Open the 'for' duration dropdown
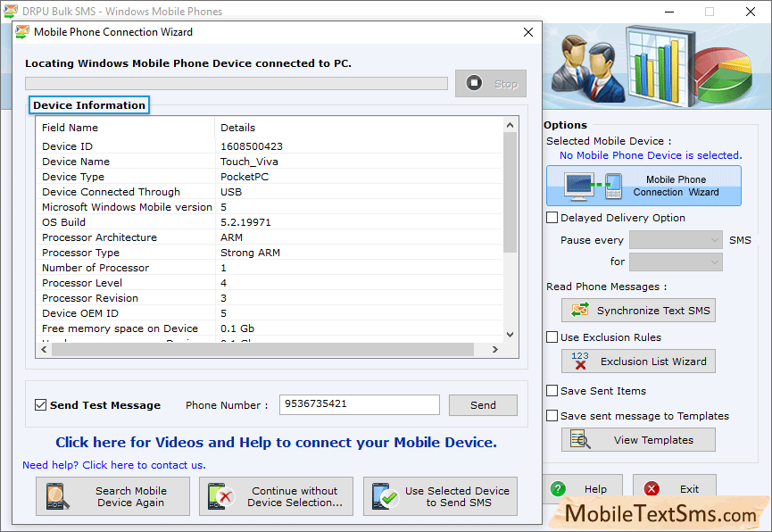The image size is (772, 532). point(676,262)
